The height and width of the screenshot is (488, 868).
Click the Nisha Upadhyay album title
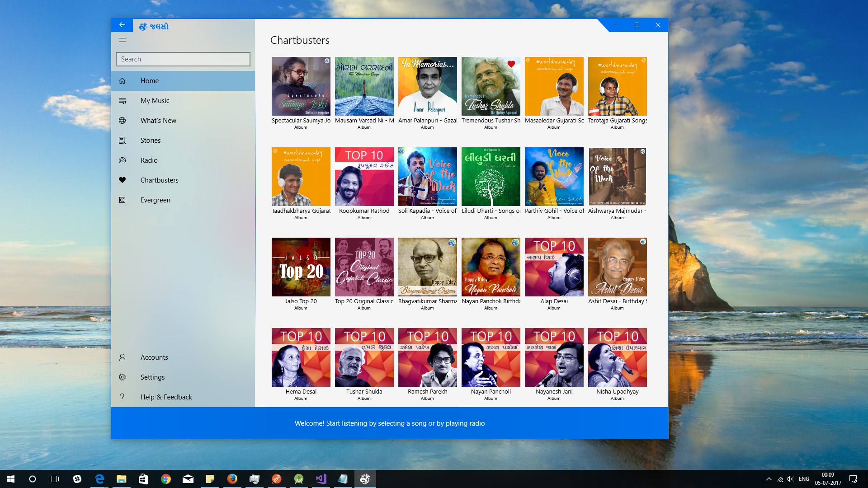click(618, 392)
